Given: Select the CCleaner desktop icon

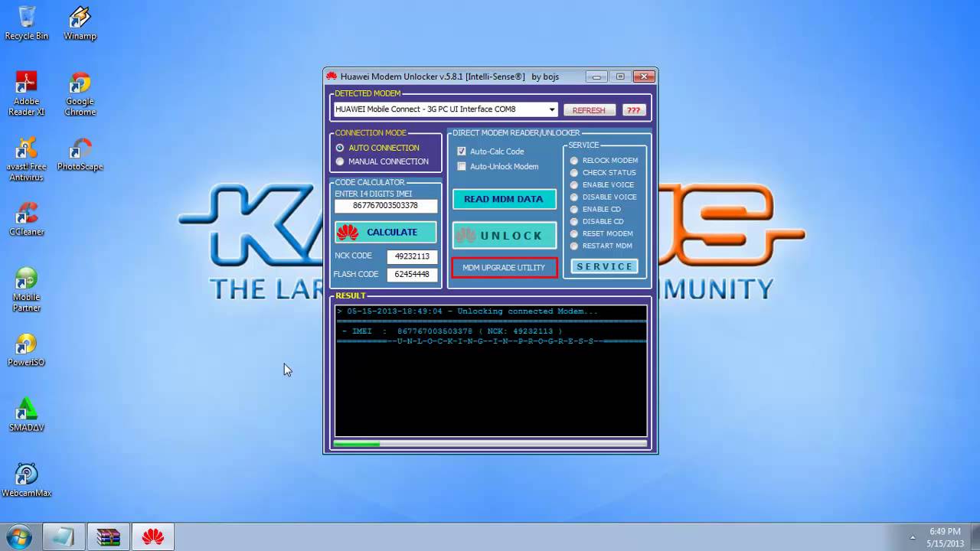Looking at the screenshot, I should click(26, 219).
